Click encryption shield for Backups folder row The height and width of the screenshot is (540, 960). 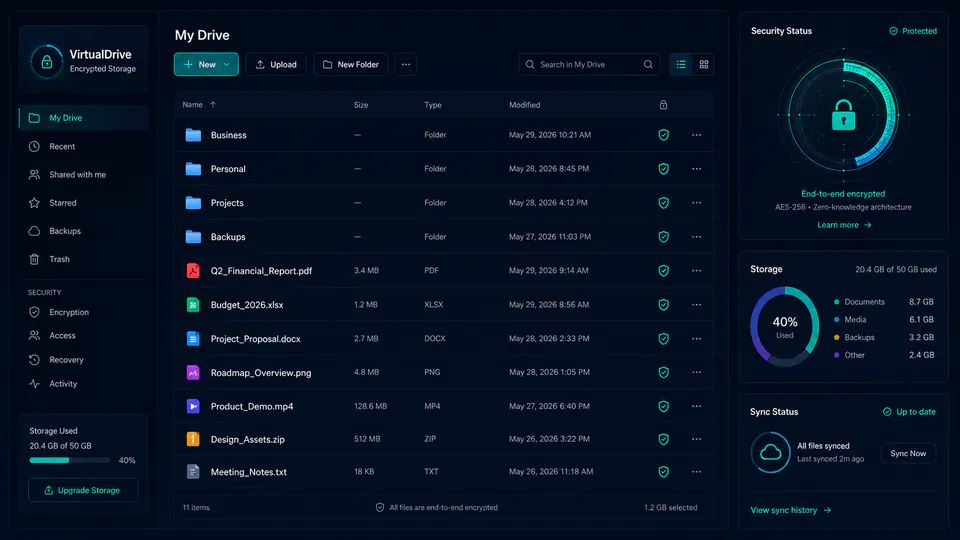664,236
